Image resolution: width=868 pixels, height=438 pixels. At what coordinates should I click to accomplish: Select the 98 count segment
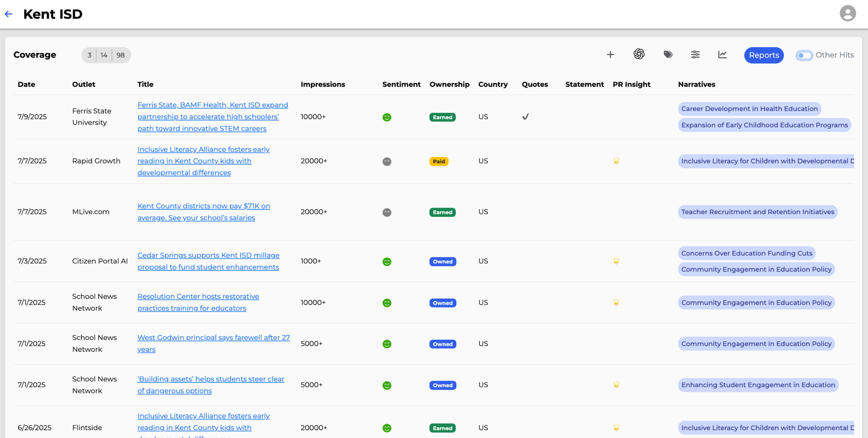click(x=121, y=55)
